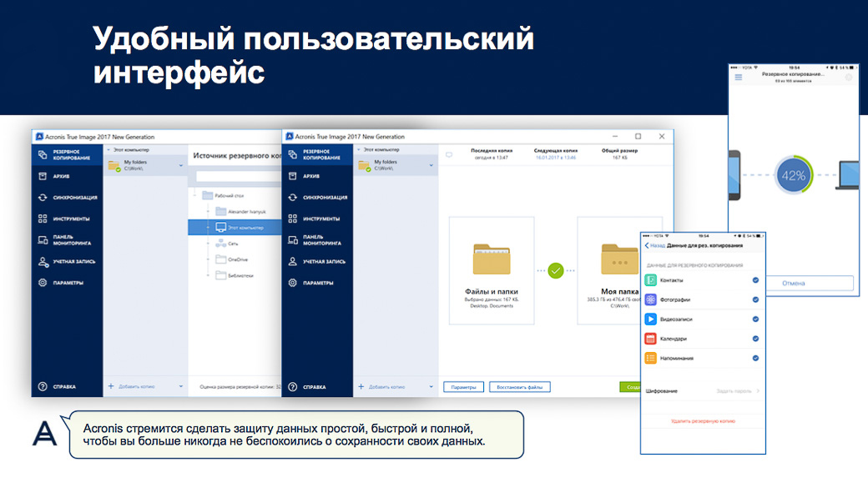The image size is (868, 488).
Task: Select My folders backup in the left window list
Action: tap(145, 165)
